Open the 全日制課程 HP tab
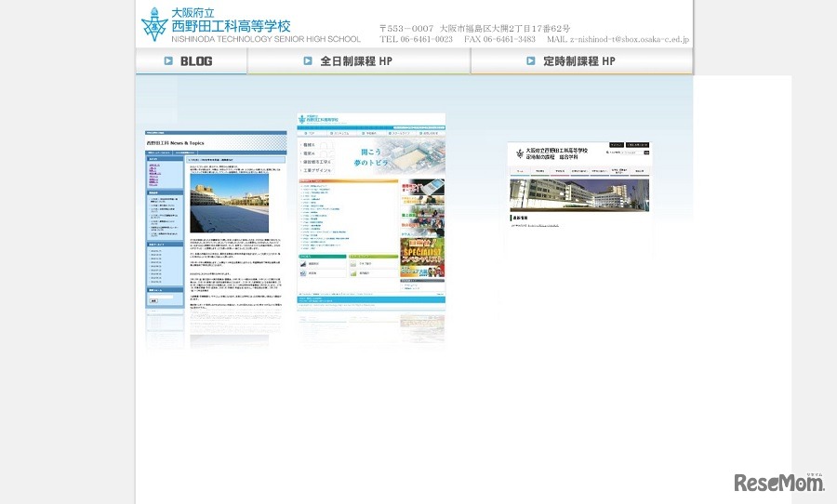 coord(359,60)
